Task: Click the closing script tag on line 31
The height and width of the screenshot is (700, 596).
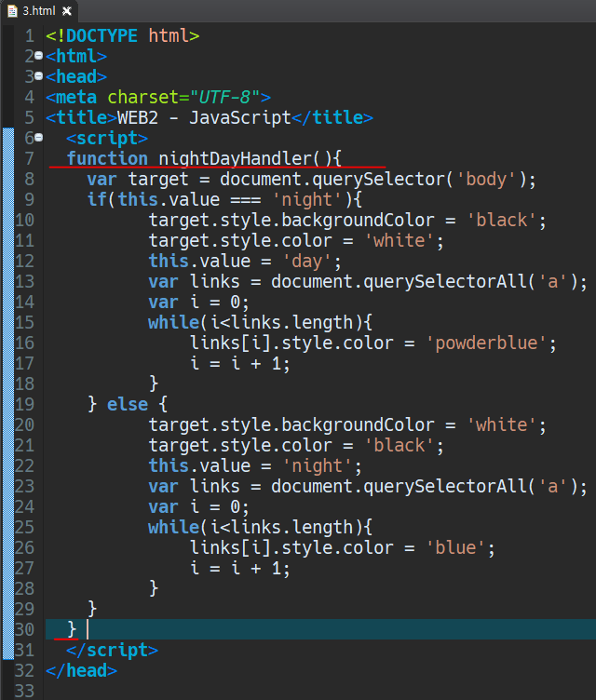Action: pyautogui.click(x=112, y=651)
